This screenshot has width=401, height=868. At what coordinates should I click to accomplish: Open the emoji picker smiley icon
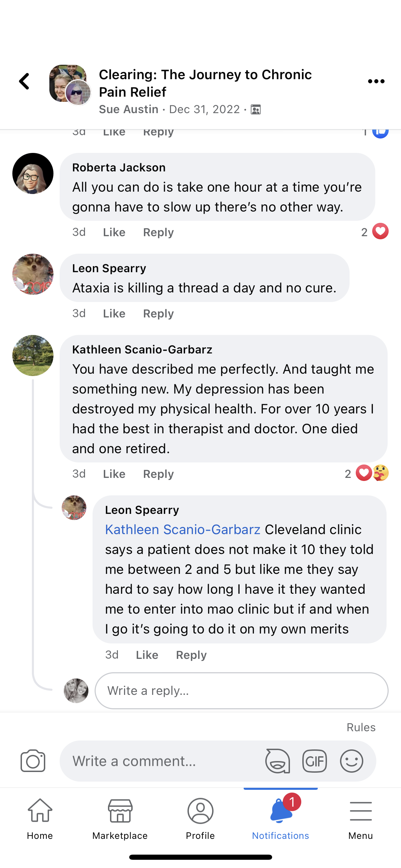point(351,761)
